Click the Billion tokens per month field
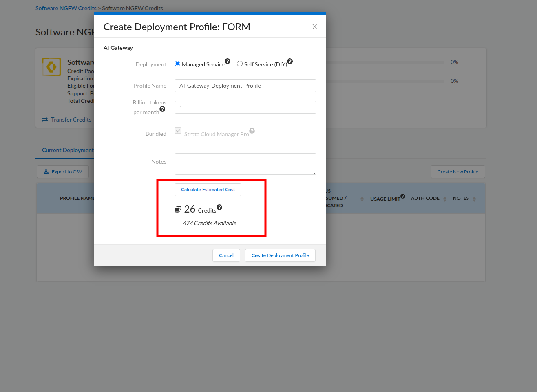This screenshot has width=537, height=392. click(x=245, y=107)
